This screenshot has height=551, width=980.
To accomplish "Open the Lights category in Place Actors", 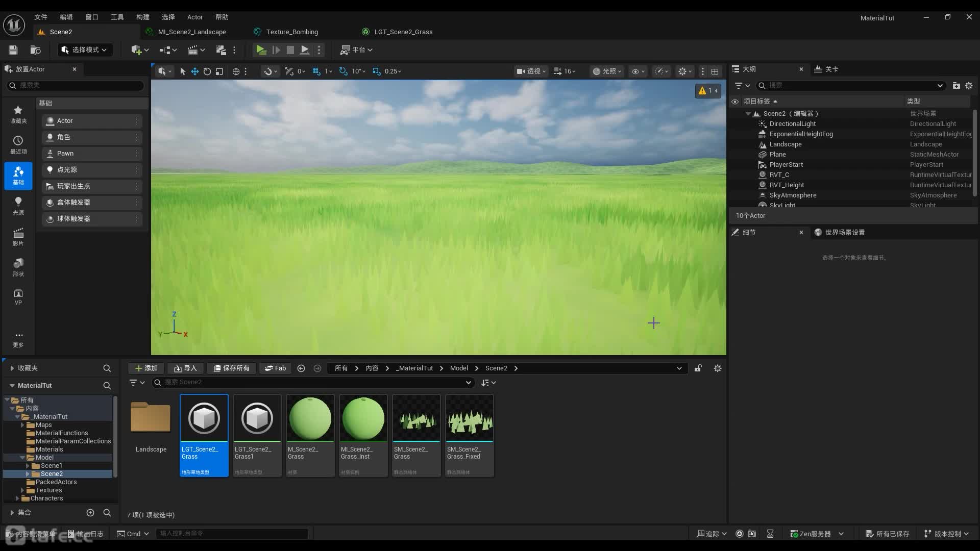I will [18, 206].
